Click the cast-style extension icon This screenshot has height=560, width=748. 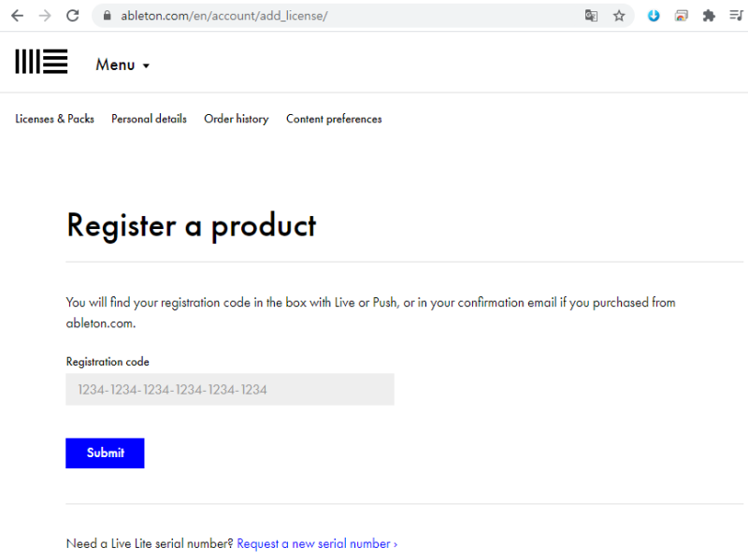pos(682,16)
